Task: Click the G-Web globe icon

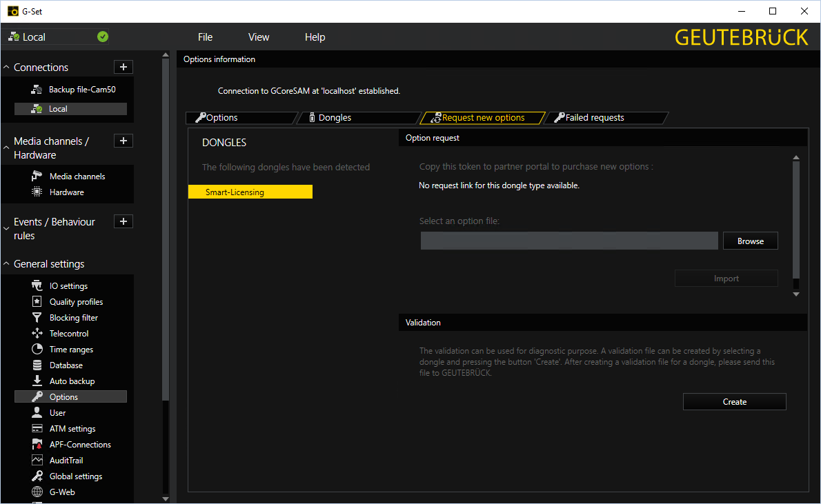Action: [x=37, y=492]
